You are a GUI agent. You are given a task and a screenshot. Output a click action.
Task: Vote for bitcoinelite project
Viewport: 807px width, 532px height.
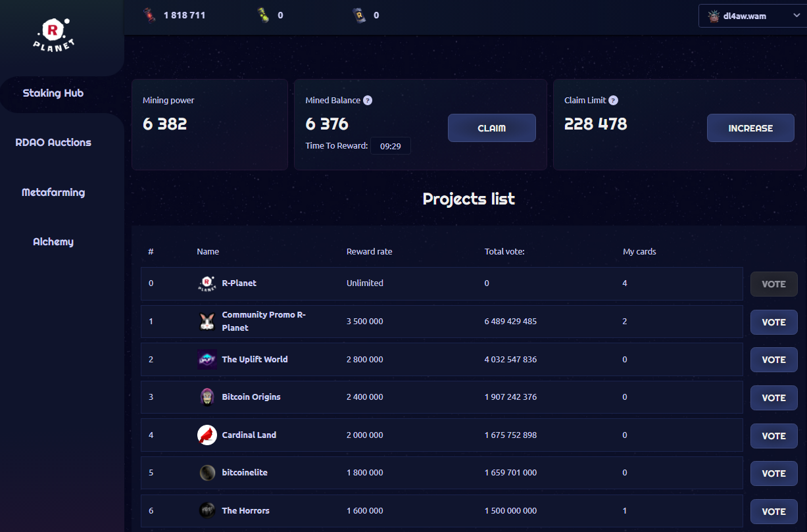click(774, 473)
